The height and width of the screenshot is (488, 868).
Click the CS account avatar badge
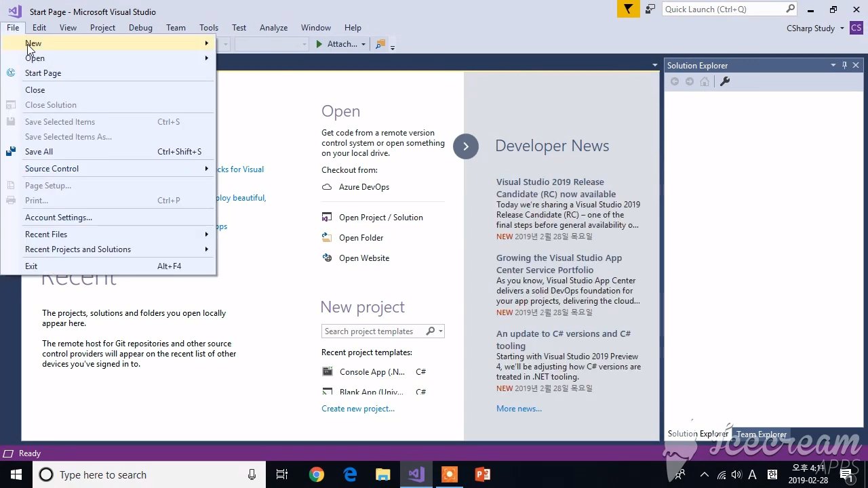pos(856,28)
